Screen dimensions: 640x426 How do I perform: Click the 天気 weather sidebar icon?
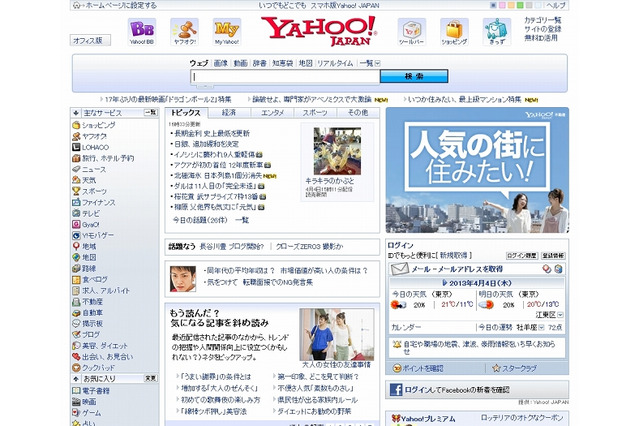pyautogui.click(x=76, y=180)
